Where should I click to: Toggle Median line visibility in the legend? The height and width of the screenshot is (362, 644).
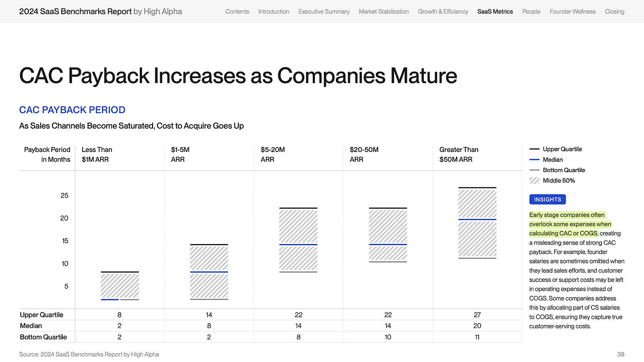pyautogui.click(x=534, y=160)
